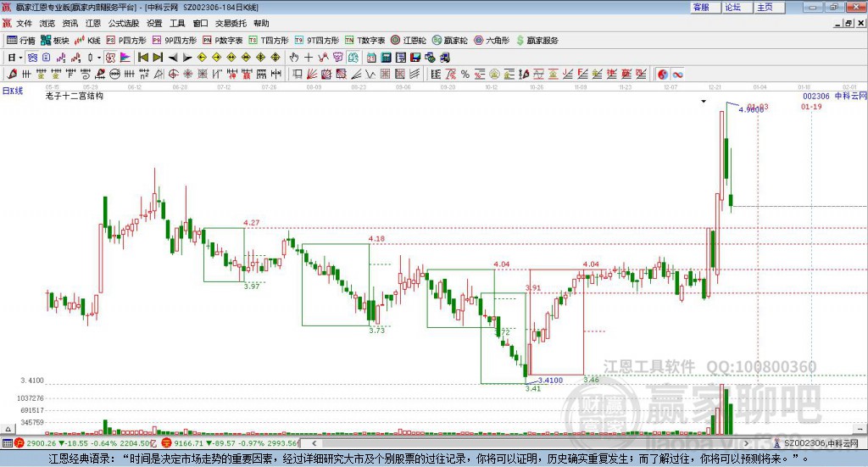This screenshot has width=868, height=467.
Task: Open the T数字表 tool
Action: point(364,41)
